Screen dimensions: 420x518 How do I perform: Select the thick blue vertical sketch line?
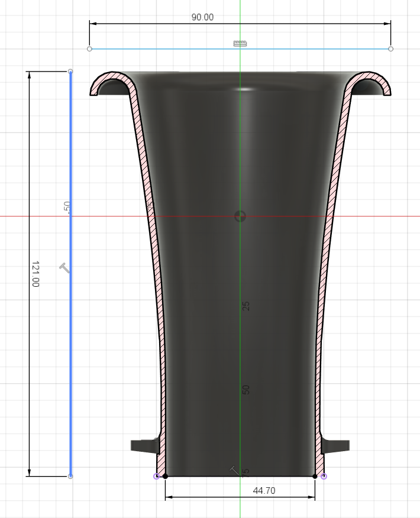point(70,355)
